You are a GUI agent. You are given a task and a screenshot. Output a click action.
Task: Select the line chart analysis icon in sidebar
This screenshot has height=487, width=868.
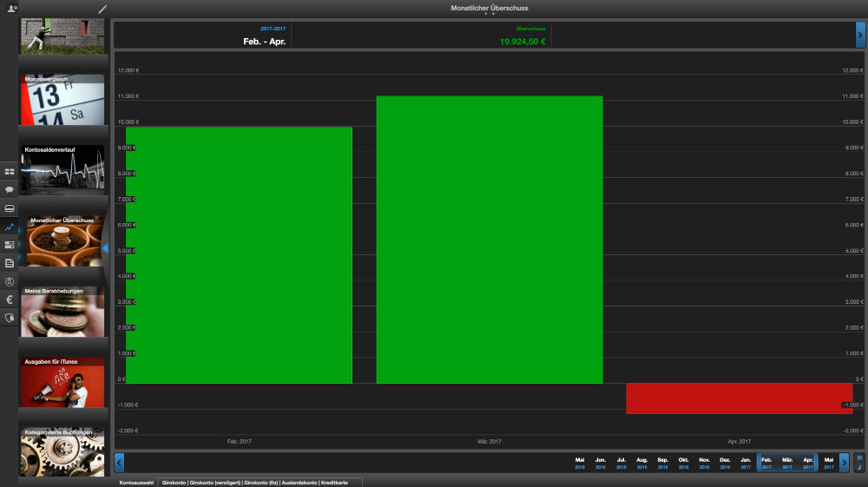pos(10,227)
